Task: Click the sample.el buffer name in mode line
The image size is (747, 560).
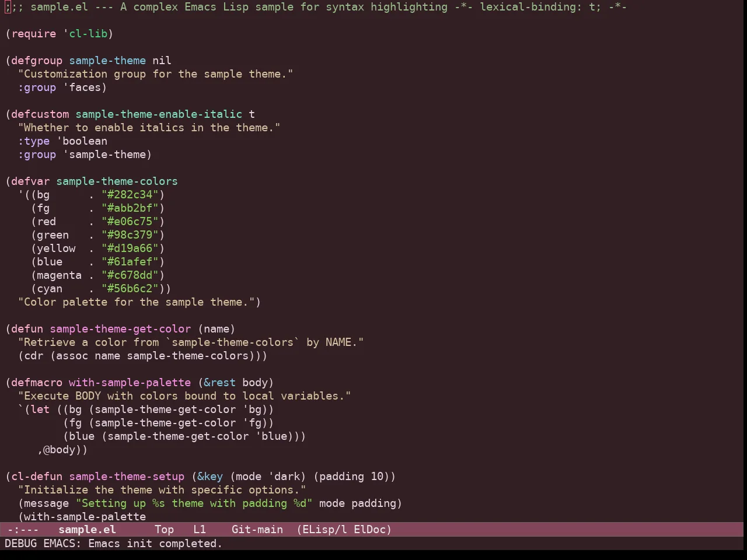Action: point(88,530)
